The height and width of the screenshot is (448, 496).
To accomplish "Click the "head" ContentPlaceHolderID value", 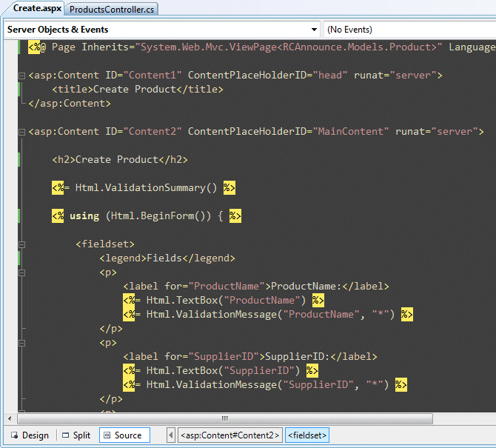I will pos(330,76).
